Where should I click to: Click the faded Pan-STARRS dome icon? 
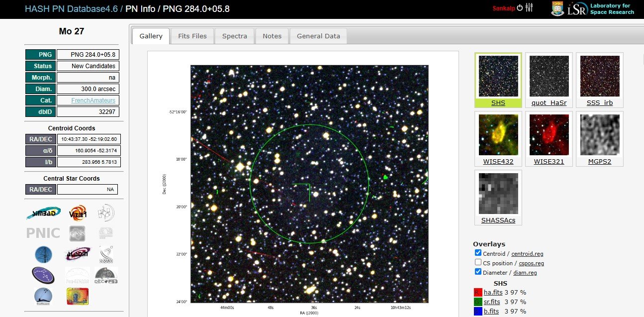78,275
